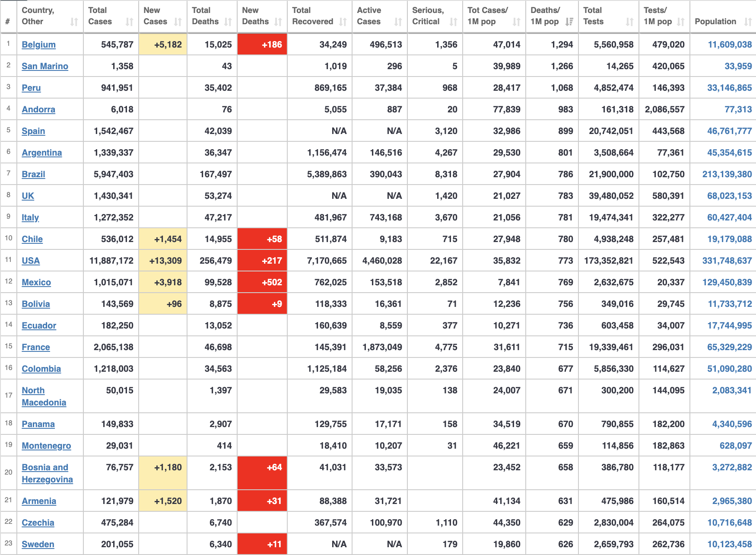Click USA population value 331,748,637
This screenshot has height=555, width=756.
tap(727, 261)
